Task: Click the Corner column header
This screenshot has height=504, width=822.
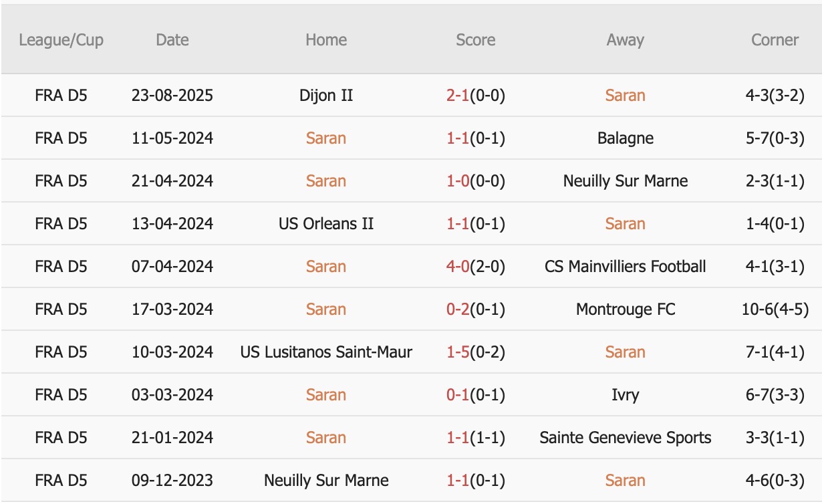Action: 775,40
